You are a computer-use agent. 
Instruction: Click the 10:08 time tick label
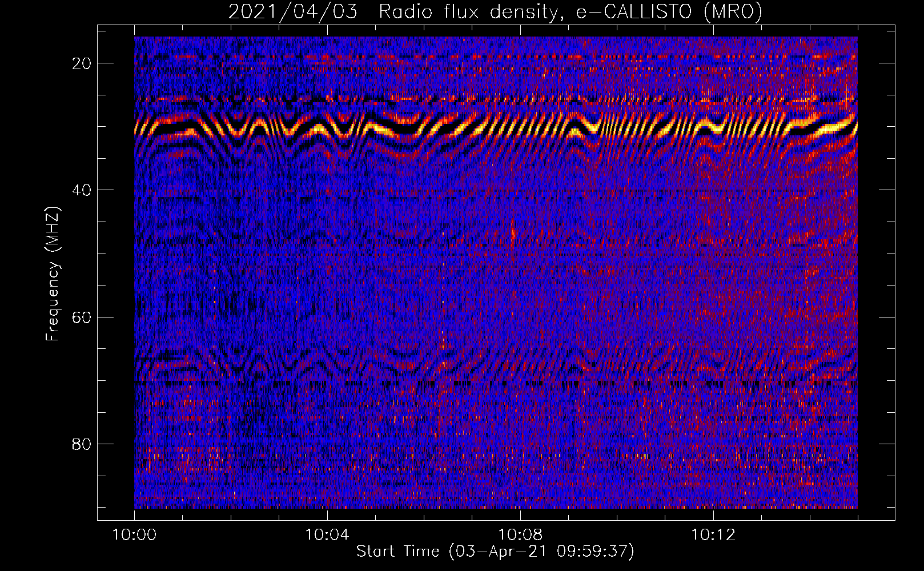tap(520, 535)
